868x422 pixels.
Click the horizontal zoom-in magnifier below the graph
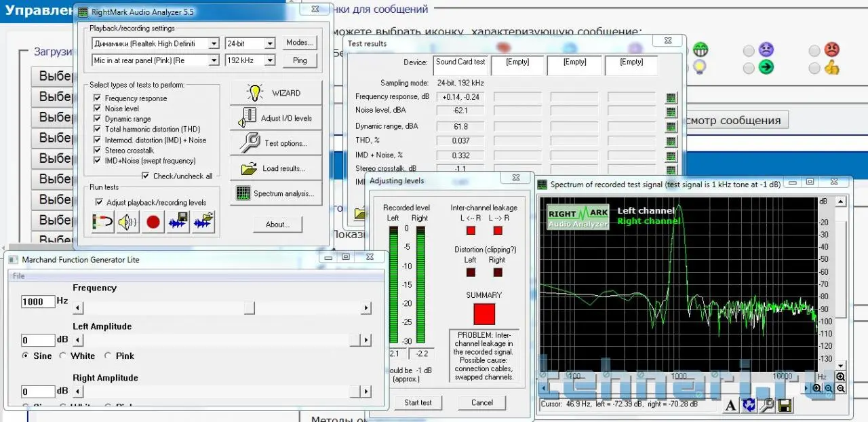pyautogui.click(x=817, y=388)
